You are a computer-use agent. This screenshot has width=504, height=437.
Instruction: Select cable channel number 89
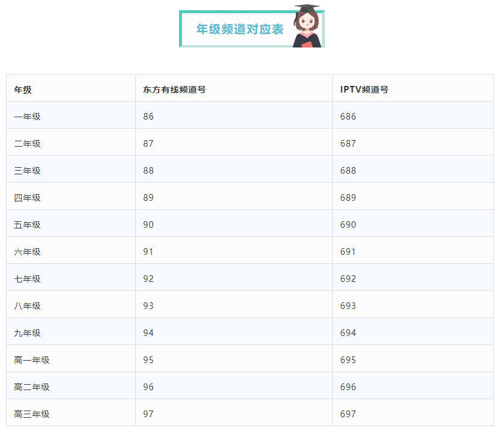click(148, 197)
